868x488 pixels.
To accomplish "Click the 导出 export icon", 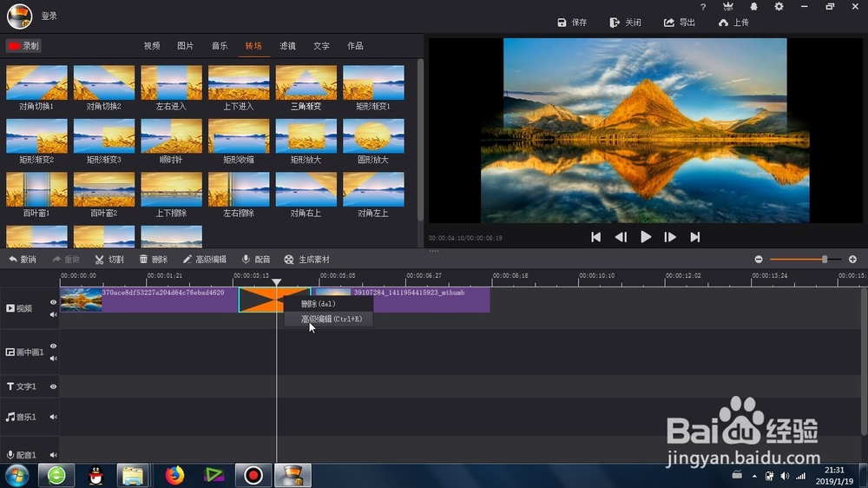I will pyautogui.click(x=669, y=23).
